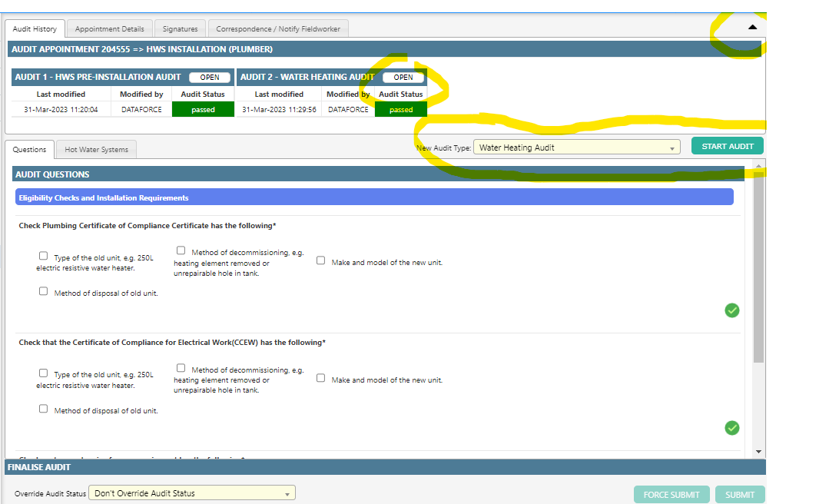The image size is (819, 504).
Task: Collapse the audit history panel with top-right arrow
Action: coord(752,27)
